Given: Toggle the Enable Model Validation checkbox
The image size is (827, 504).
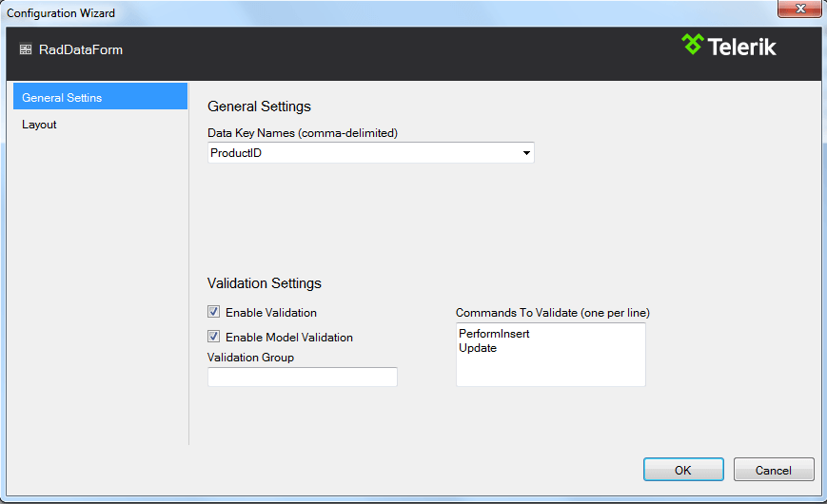Looking at the screenshot, I should tap(213, 337).
